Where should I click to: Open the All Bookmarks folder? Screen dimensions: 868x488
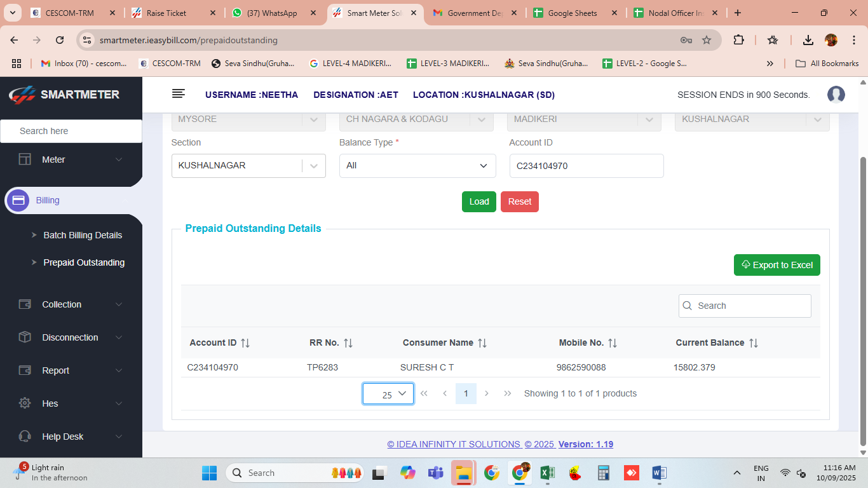pos(827,64)
